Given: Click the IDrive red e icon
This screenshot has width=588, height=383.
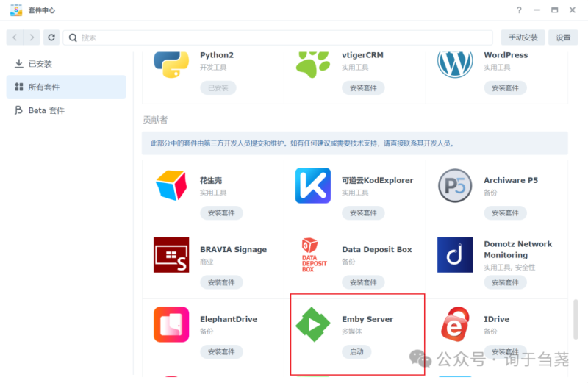Looking at the screenshot, I should pos(455,324).
